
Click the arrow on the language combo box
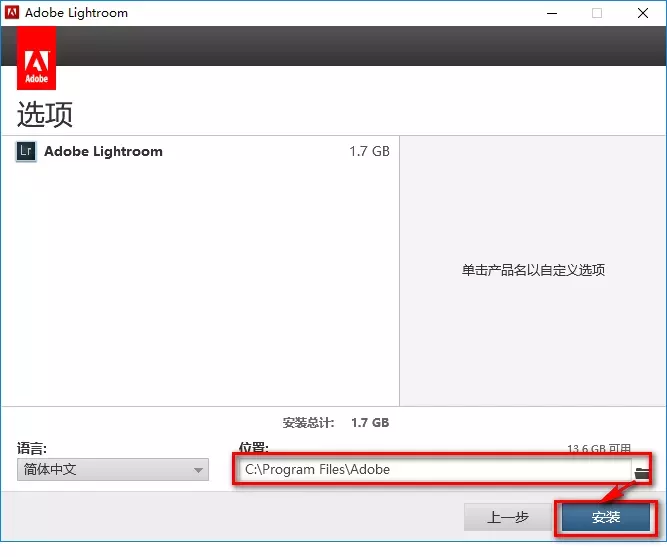(x=198, y=470)
